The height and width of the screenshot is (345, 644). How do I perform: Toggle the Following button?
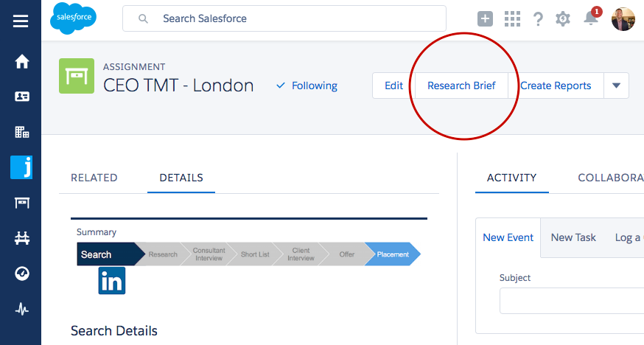pos(307,86)
